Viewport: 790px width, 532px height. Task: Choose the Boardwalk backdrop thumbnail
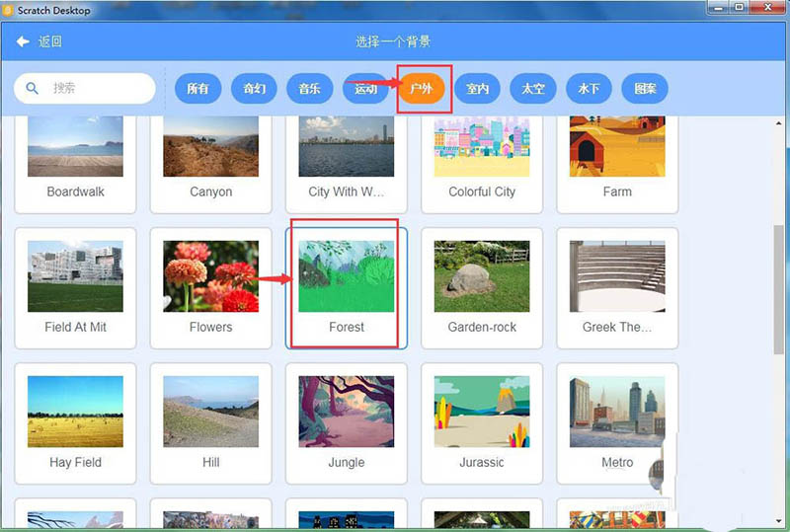click(76, 147)
